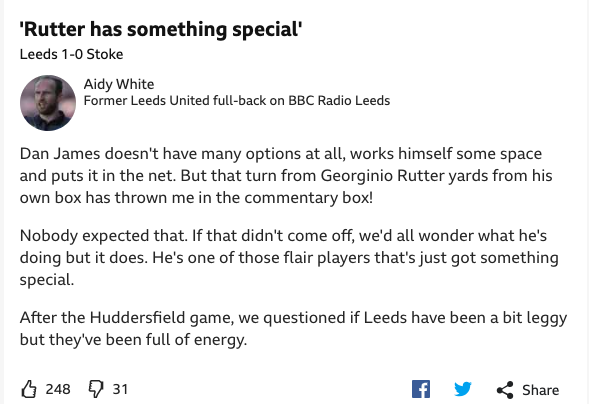Like the post with thumbs up icon

[x=29, y=389]
